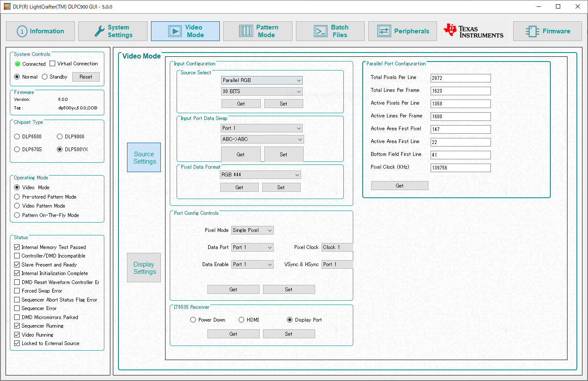Screen dimensions: 588x381
Task: Click the Texas Instruments logo
Action: tap(473, 31)
